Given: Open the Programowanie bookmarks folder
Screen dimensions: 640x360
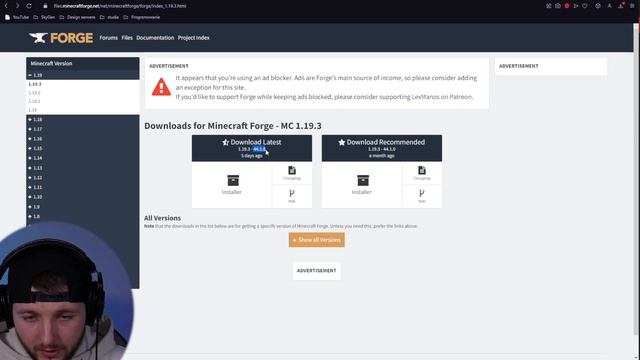Looking at the screenshot, I should point(142,17).
